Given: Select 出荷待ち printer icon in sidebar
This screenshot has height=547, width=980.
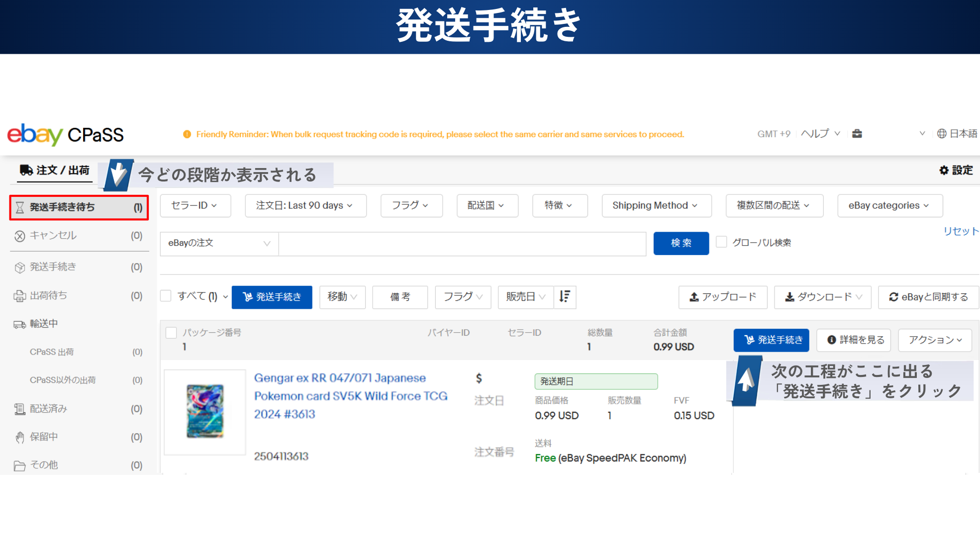Looking at the screenshot, I should click(x=19, y=296).
